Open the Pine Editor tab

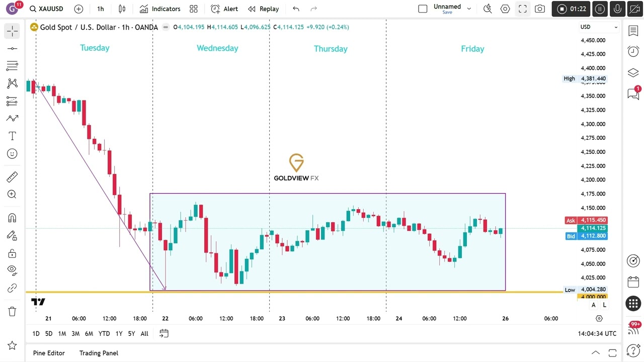coord(49,353)
